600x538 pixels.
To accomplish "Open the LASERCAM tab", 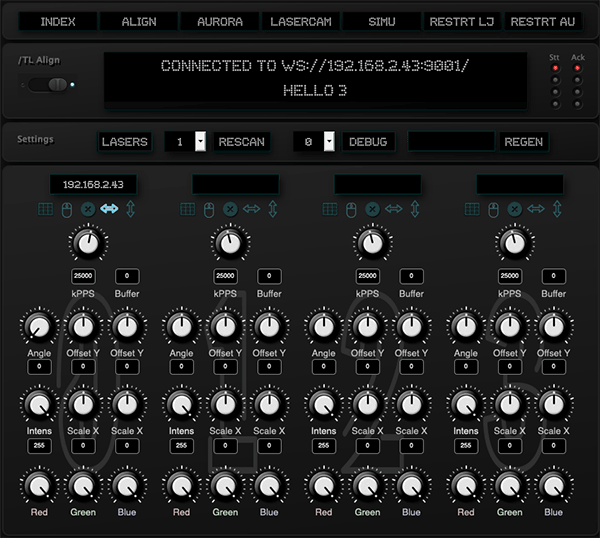I will click(300, 21).
